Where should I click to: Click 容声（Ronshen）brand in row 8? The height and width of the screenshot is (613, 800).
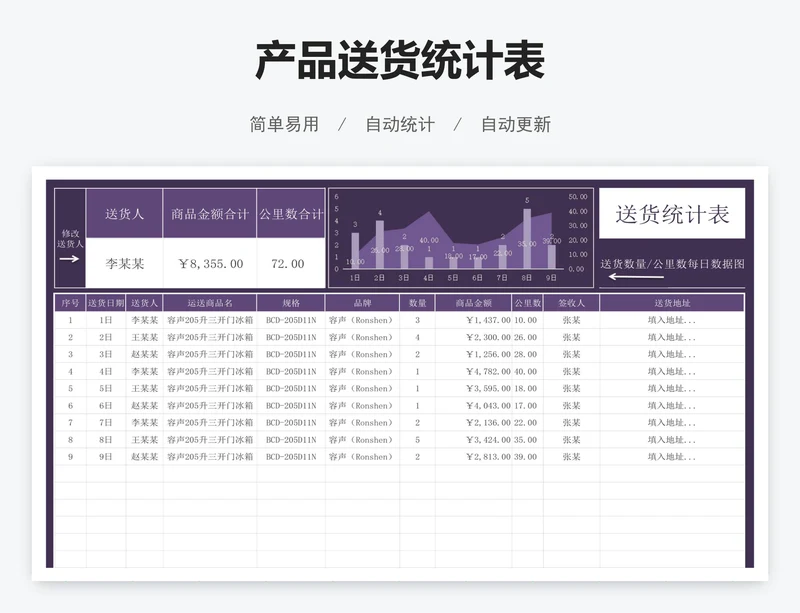[x=362, y=439]
